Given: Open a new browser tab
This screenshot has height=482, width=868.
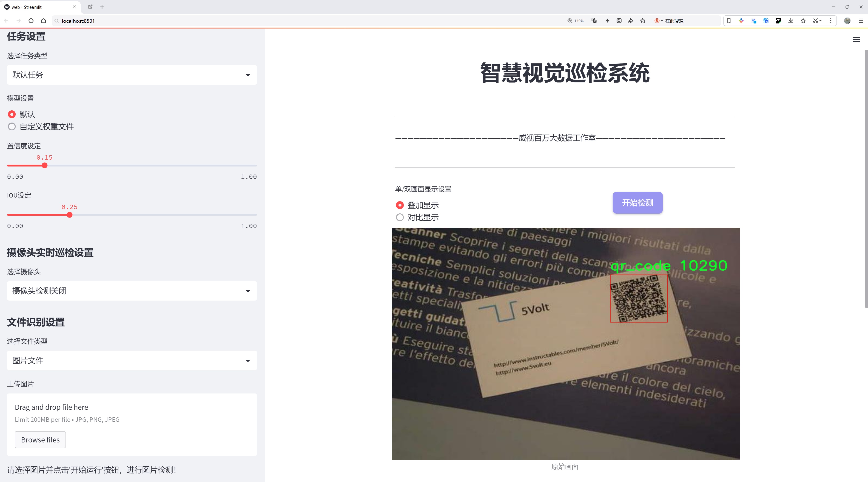Looking at the screenshot, I should (x=102, y=7).
